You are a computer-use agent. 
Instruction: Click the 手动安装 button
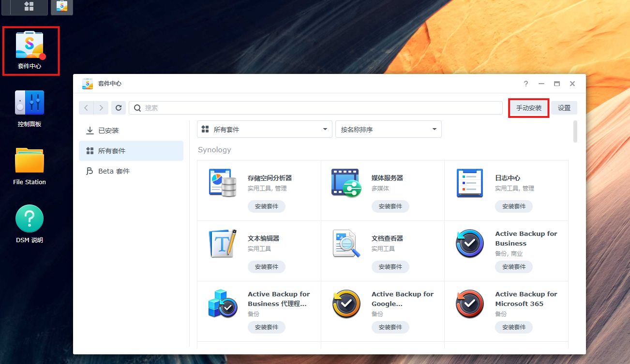click(528, 108)
